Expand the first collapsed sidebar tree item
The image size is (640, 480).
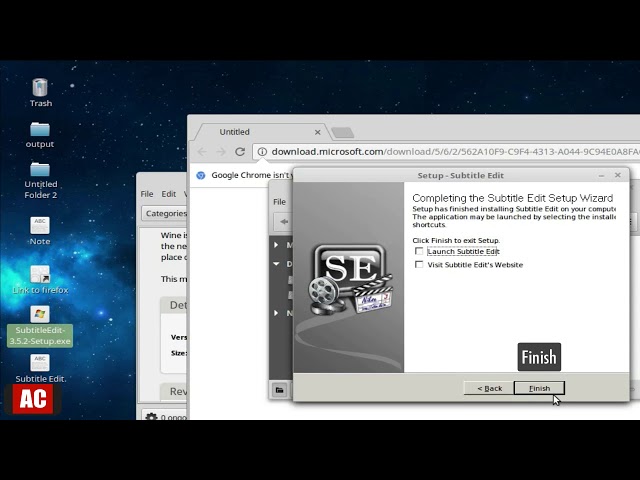[x=276, y=245]
